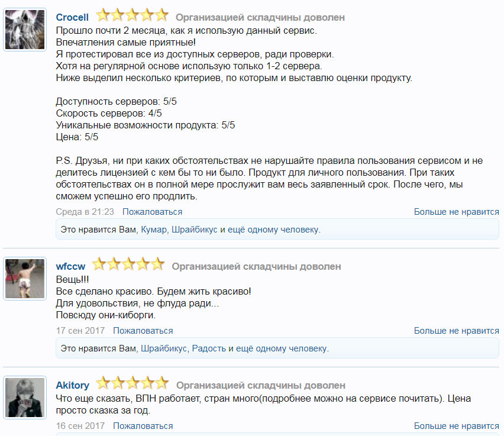Viewport: 504px width, 436px height.
Task: Open Akitory's user profile link
Action: coord(72,386)
